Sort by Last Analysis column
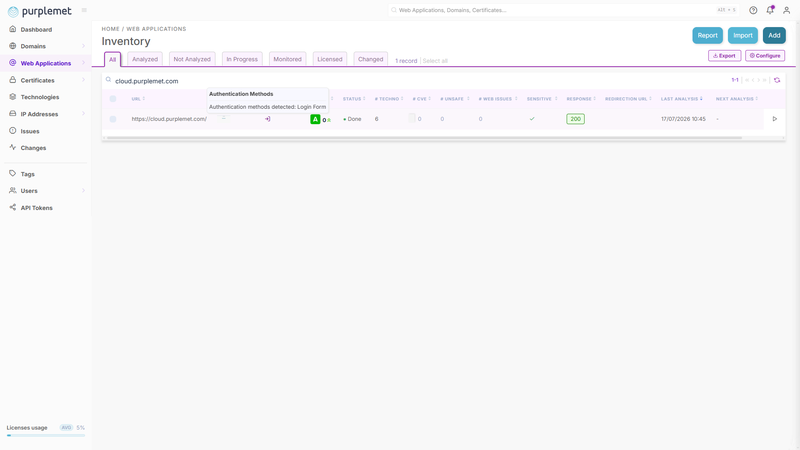800x450 pixels. [x=682, y=99]
